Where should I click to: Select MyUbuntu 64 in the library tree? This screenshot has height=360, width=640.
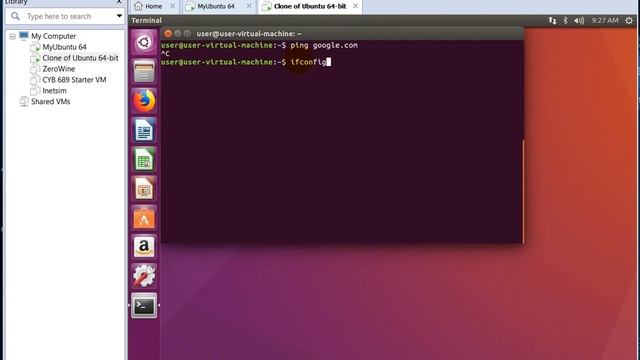click(x=64, y=47)
